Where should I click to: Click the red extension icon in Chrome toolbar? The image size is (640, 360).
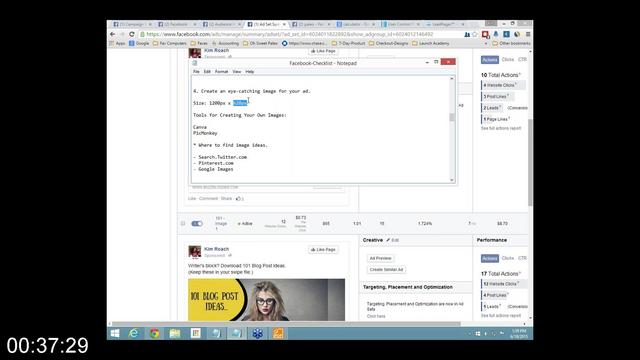click(x=485, y=34)
